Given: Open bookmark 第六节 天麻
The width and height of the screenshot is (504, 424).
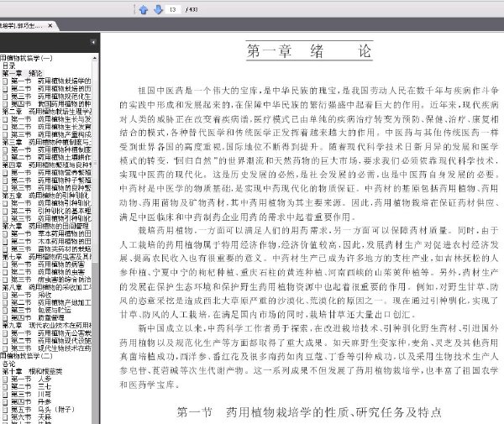Looking at the screenshot, I should click(31, 417).
